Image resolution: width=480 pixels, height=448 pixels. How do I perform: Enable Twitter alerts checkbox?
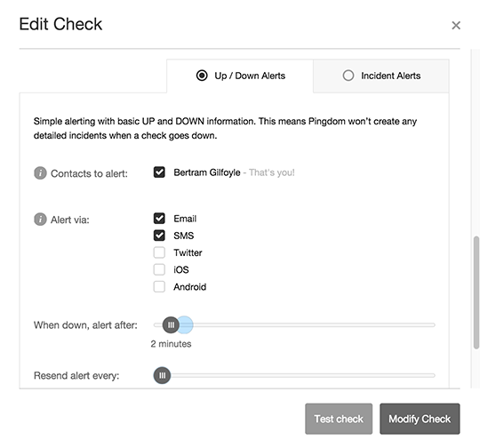click(159, 252)
